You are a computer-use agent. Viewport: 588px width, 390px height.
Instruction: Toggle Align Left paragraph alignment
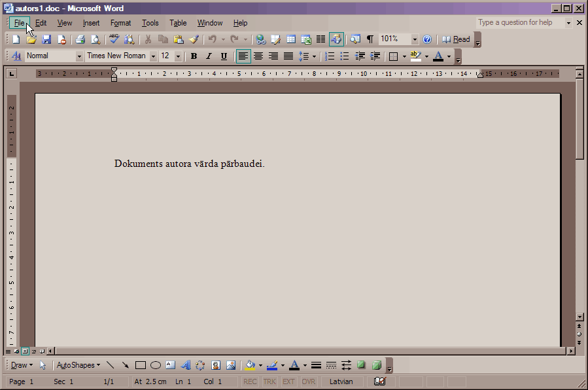(243, 56)
